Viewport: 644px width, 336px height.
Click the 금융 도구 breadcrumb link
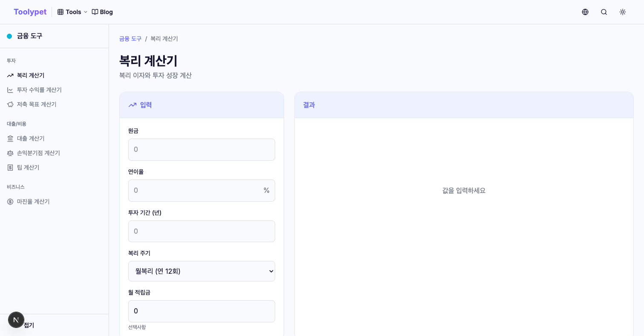[130, 39]
